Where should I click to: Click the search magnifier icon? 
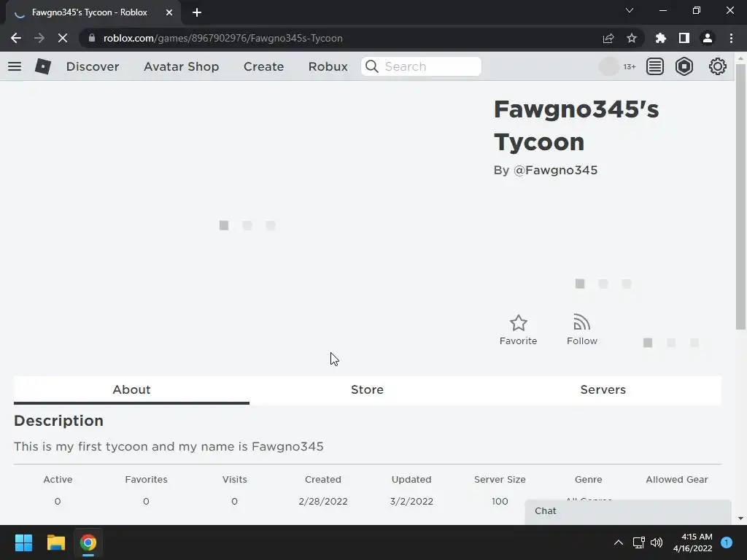(x=372, y=66)
